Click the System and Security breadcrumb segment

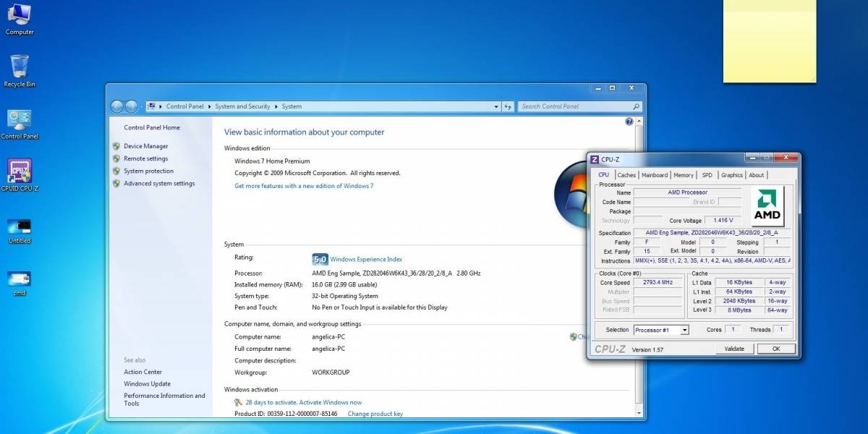click(242, 106)
